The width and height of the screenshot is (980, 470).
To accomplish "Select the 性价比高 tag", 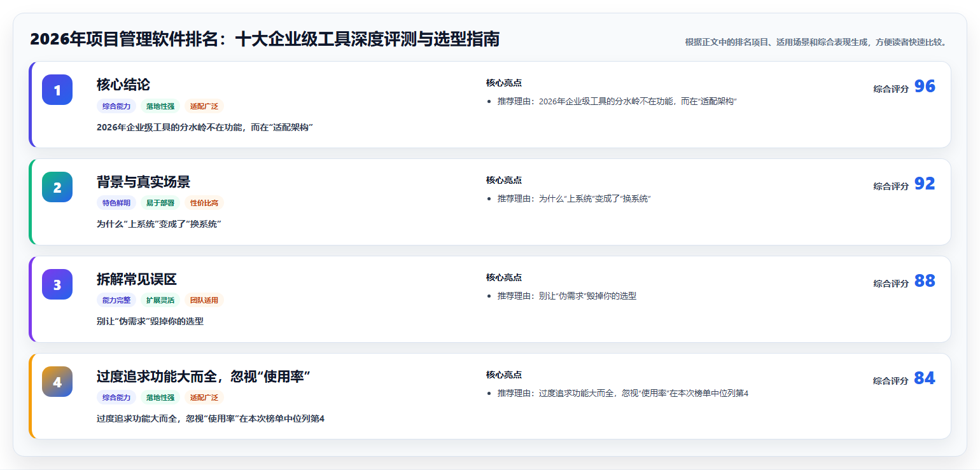I will point(204,203).
